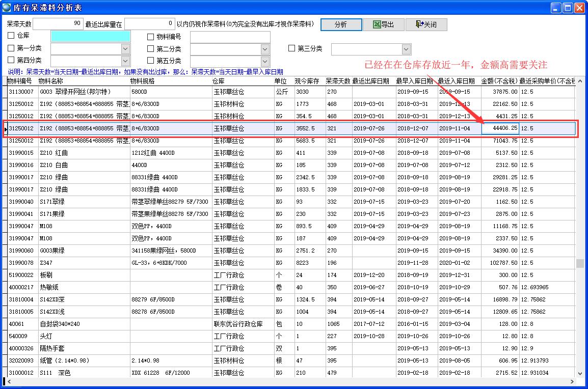Click the horizontal scrollbar right arrow

[x=573, y=381]
